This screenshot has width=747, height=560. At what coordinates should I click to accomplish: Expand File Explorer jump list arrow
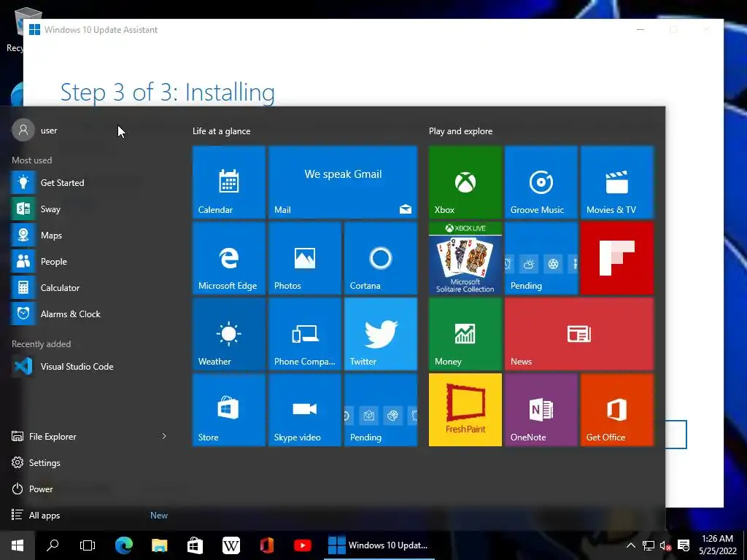(x=164, y=436)
